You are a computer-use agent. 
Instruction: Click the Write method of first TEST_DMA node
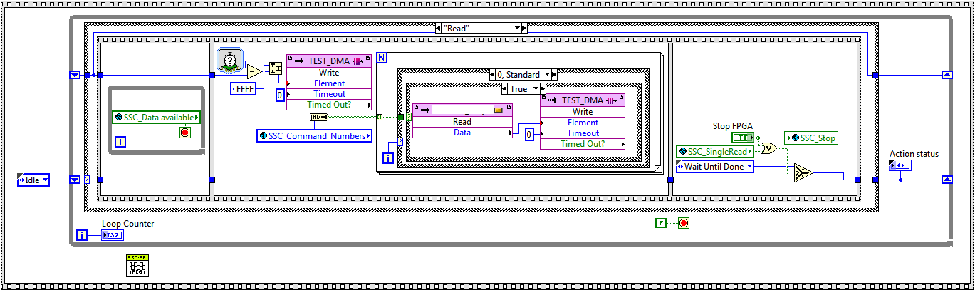click(328, 73)
